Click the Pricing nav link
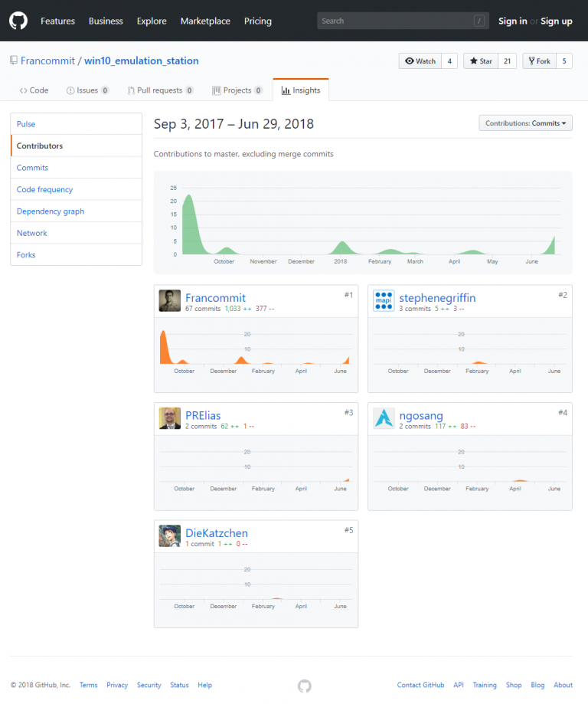Viewport: 588px width, 704px height. pyautogui.click(x=258, y=21)
